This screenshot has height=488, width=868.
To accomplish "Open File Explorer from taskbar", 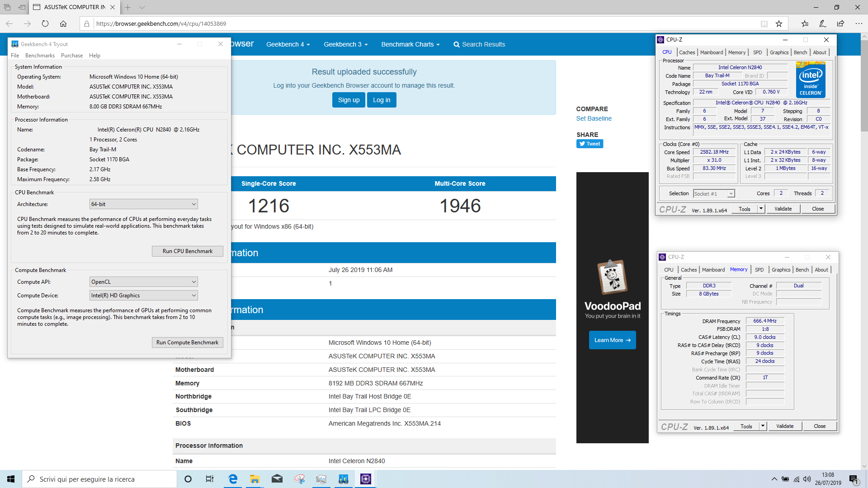I will [x=255, y=479].
